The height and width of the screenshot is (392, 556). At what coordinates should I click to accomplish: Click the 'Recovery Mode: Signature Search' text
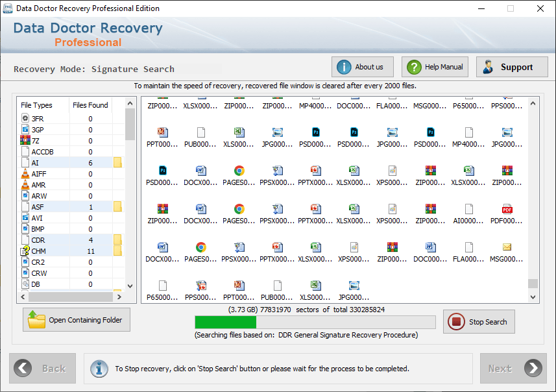[x=94, y=69]
